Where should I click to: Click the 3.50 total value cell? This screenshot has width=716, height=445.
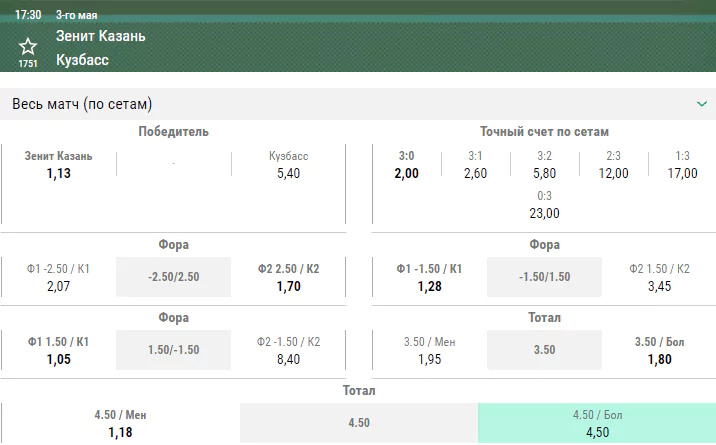[544, 350]
